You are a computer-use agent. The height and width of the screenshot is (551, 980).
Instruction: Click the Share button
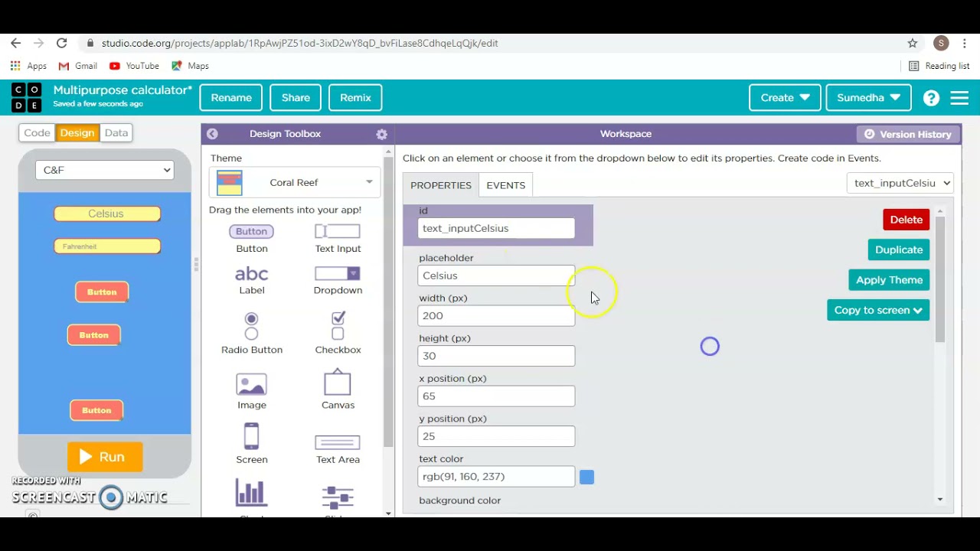tap(296, 98)
